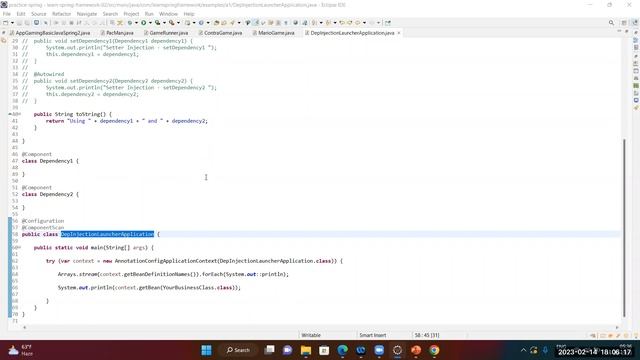Open File Explorer from the taskbar
Screen dimensions: 640x360
coord(306,350)
